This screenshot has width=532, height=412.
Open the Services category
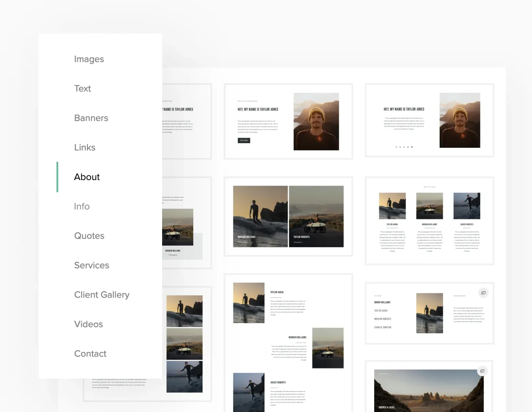pos(91,265)
